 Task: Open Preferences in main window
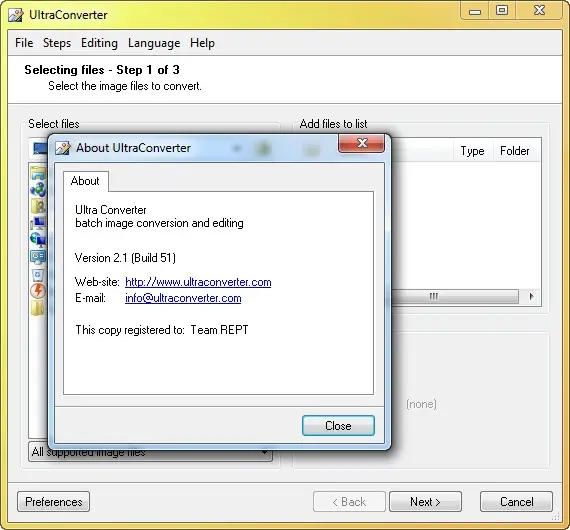tap(53, 502)
